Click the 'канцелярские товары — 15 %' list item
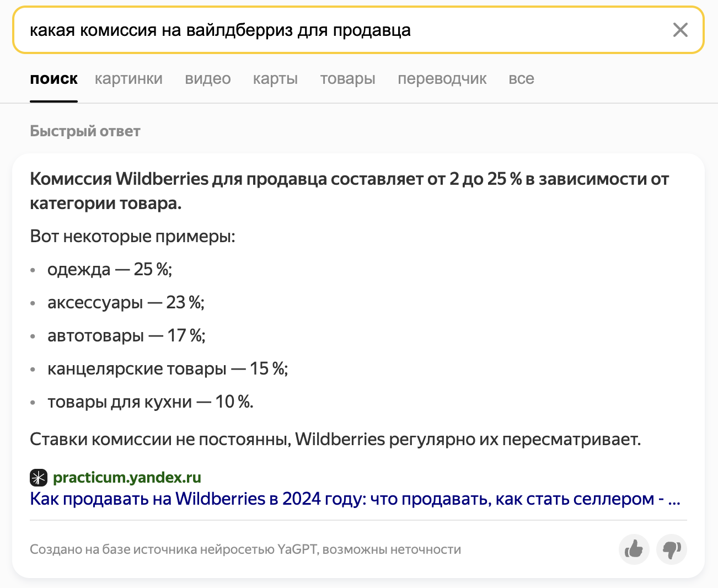The height and width of the screenshot is (588, 718). coord(168,368)
